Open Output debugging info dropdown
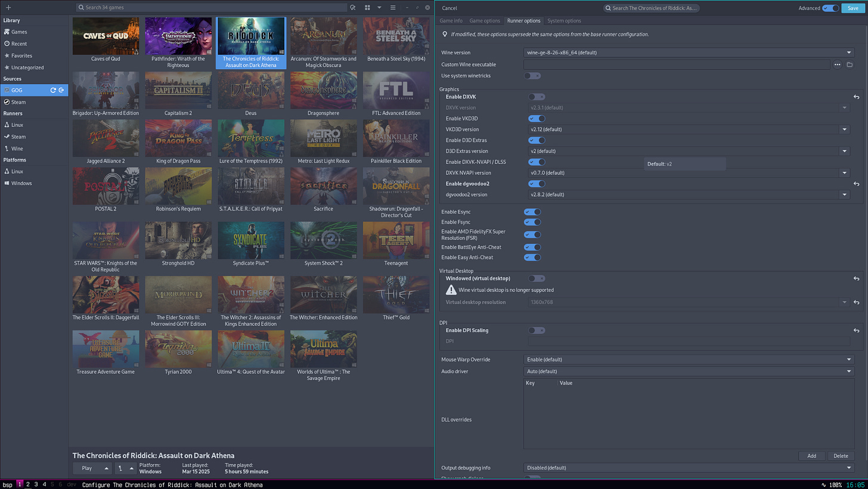 pos(689,468)
